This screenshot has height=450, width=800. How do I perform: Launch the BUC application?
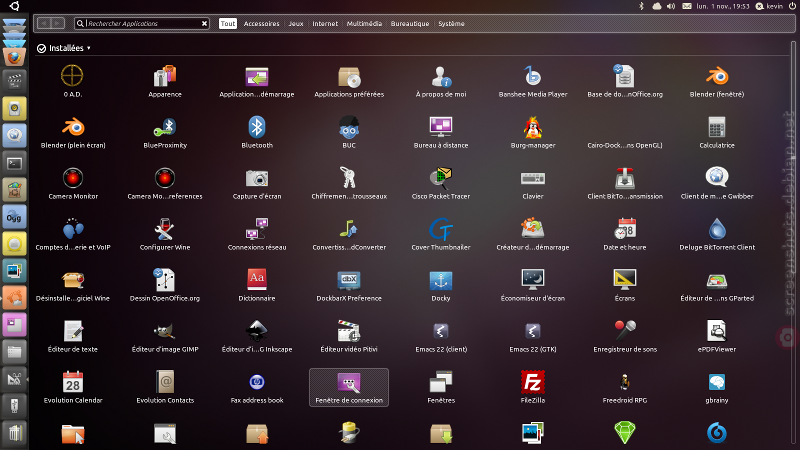tap(349, 127)
